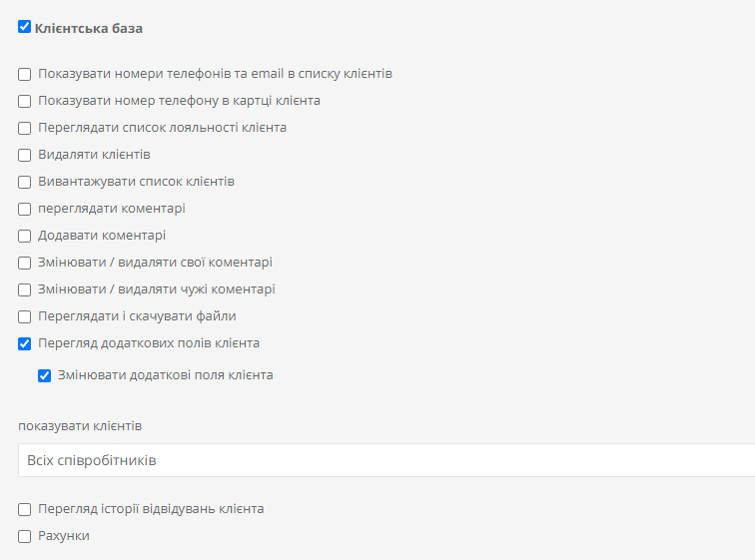Viewport: 755px width, 560px height.
Task: Enable showing phone numbers and email in client list
Action: [25, 75]
